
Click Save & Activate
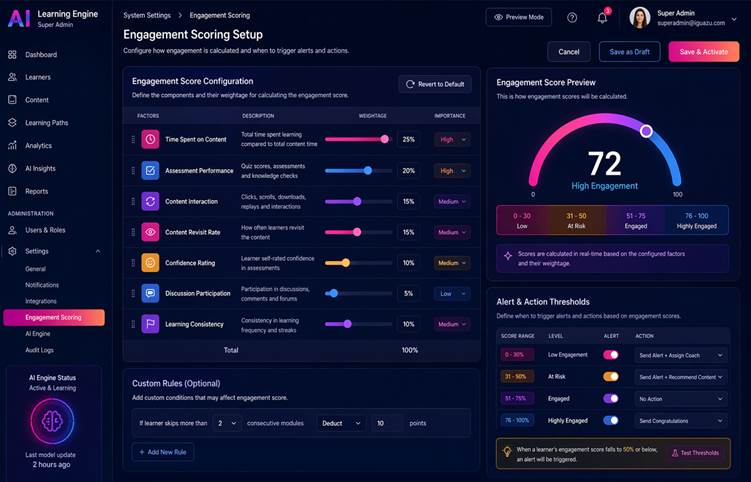704,52
